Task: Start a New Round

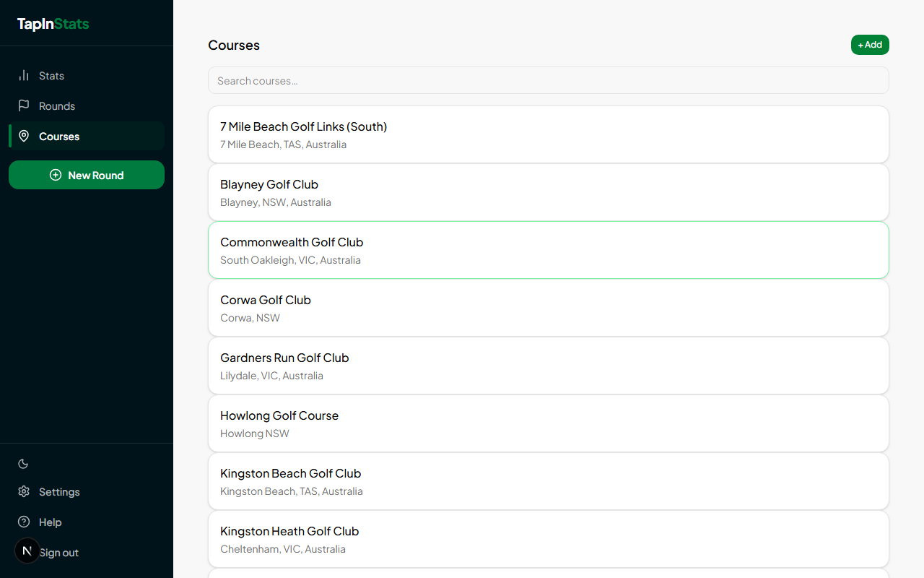Action: [x=87, y=174]
